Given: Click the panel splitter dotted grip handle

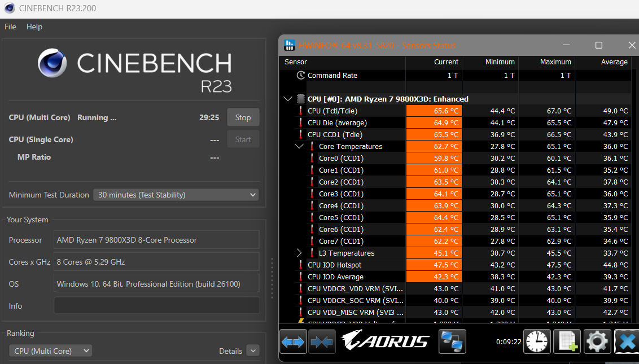Looking at the screenshot, I should pos(272,278).
